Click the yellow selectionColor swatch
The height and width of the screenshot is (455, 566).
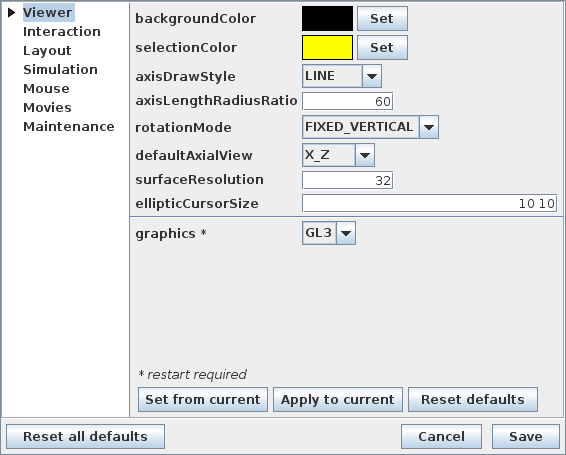327,47
